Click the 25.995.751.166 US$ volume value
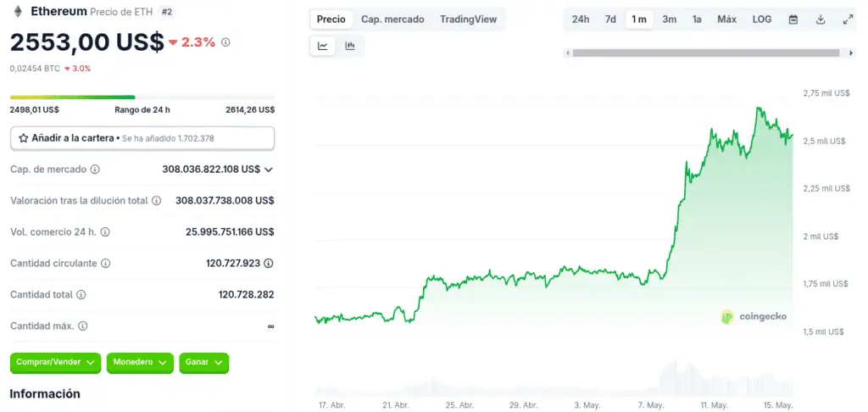The image size is (868, 412). (230, 232)
